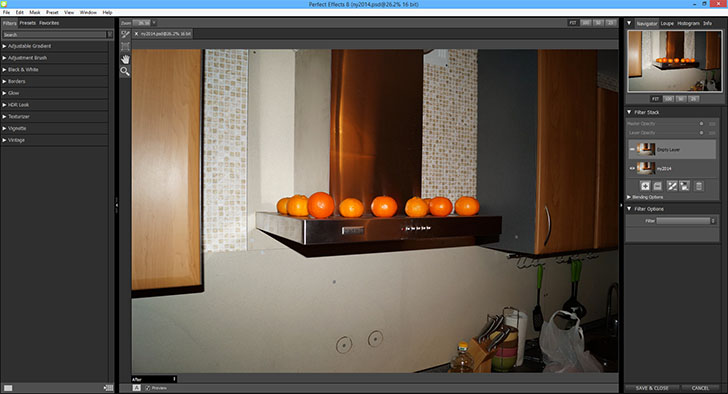
Task: Collapse the right panel handle
Action: pos(621,205)
